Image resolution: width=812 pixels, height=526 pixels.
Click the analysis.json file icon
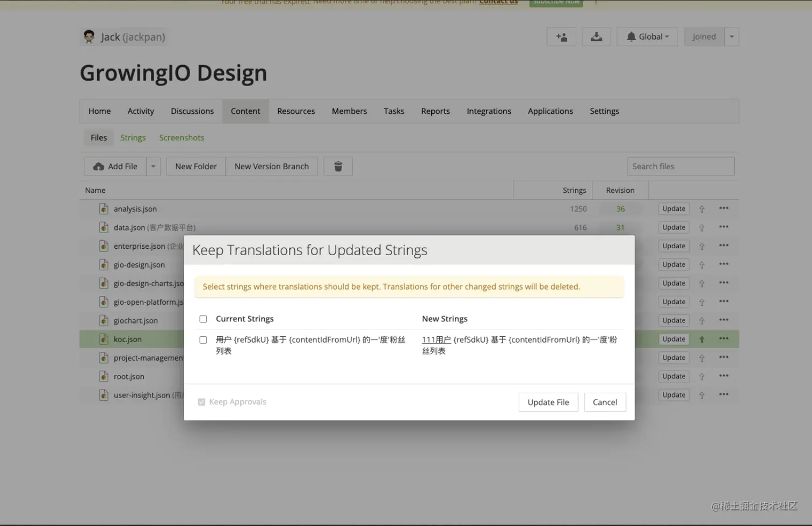tap(104, 209)
